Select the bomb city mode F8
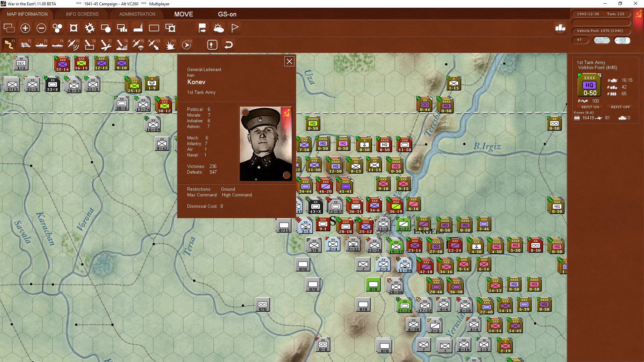 (x=122, y=45)
